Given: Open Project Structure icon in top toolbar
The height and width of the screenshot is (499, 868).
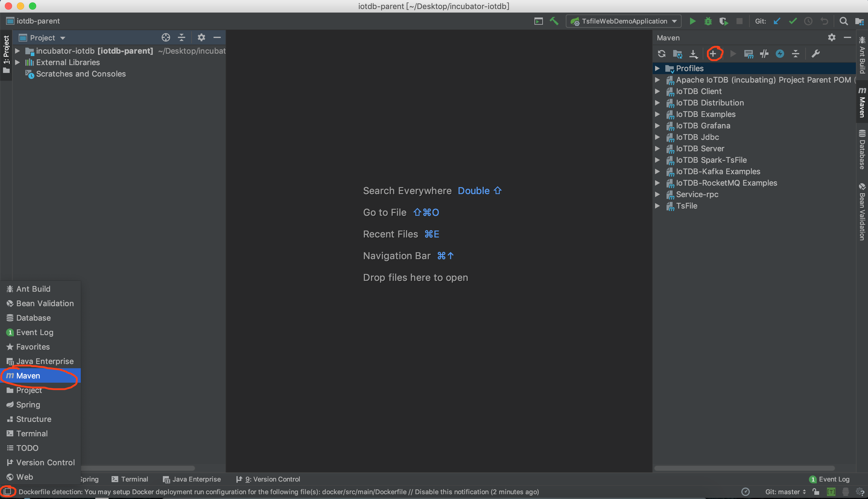Looking at the screenshot, I should (x=859, y=21).
